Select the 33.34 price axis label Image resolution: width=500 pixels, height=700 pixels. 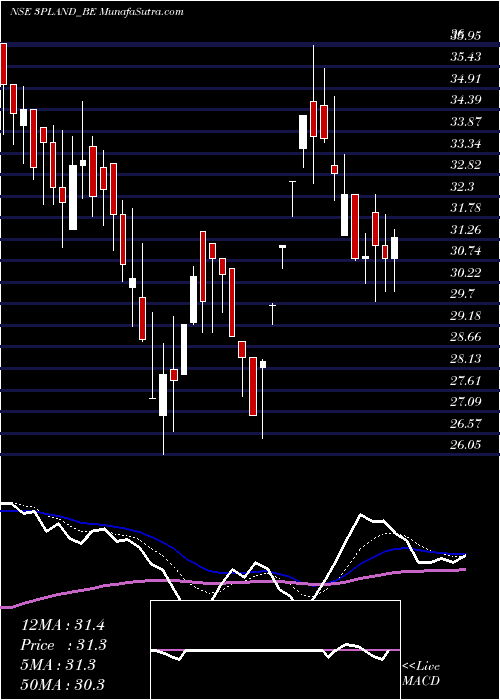(466, 143)
